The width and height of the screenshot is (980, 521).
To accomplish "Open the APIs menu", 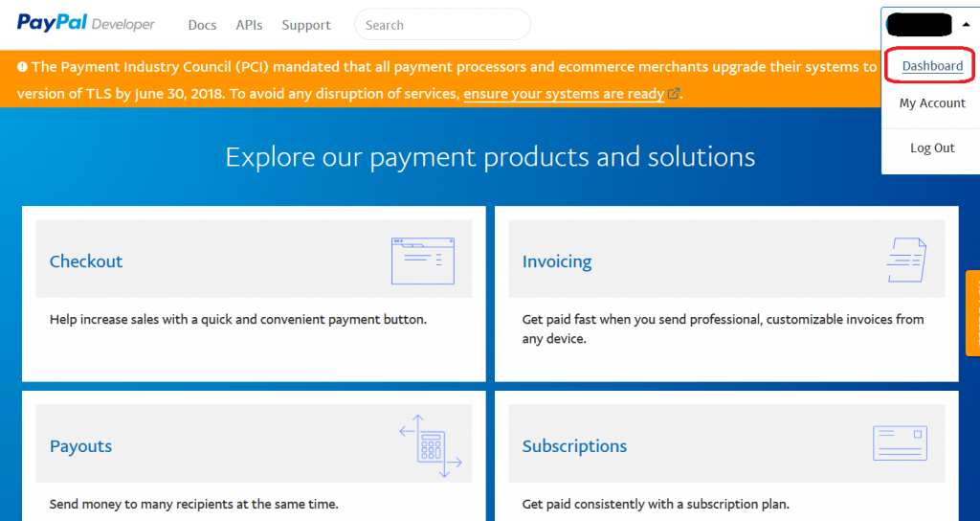I will point(249,25).
